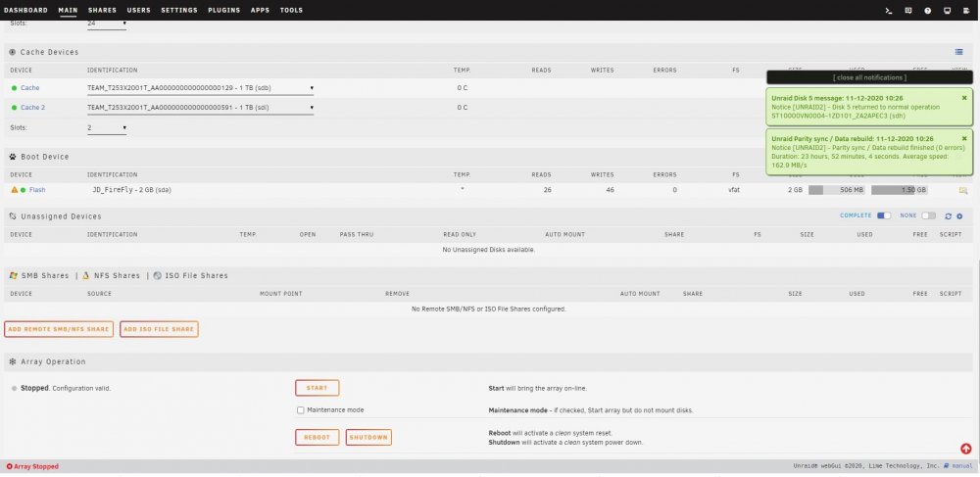The image size is (980, 477).
Task: Click the Flash reads value 26
Action: pyautogui.click(x=548, y=190)
